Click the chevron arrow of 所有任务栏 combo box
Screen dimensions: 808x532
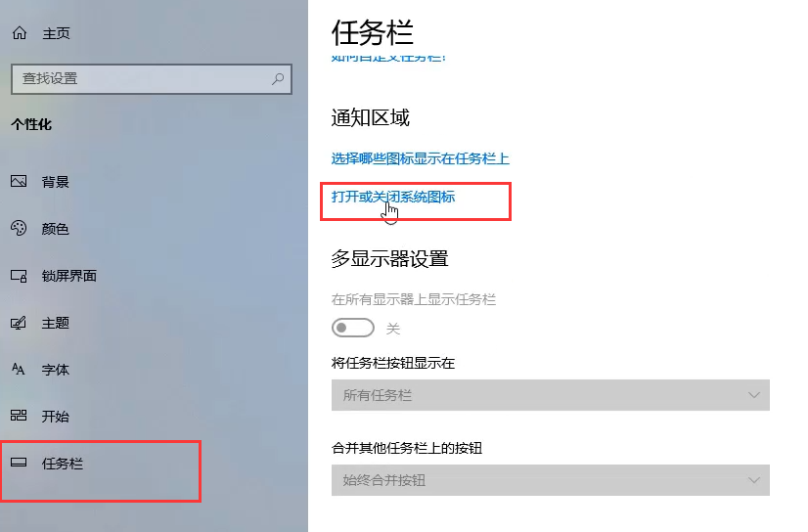[x=754, y=395]
